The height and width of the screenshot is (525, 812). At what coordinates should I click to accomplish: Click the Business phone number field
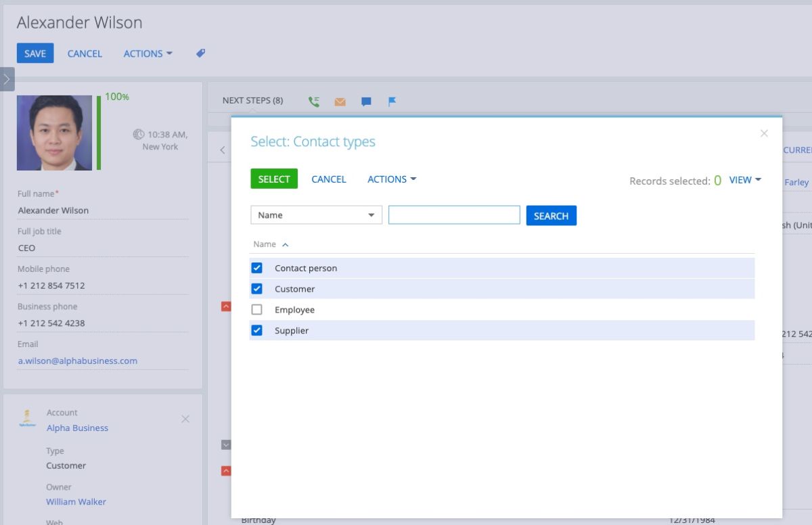(103, 323)
